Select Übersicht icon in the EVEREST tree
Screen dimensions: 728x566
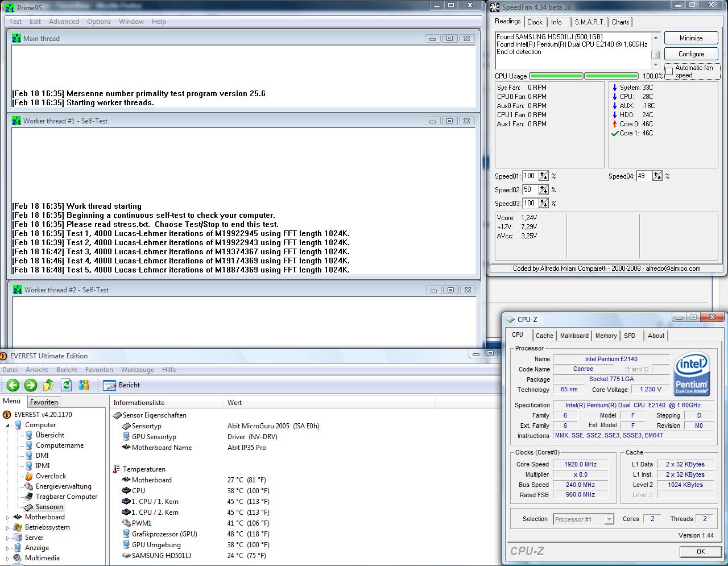pyautogui.click(x=28, y=435)
